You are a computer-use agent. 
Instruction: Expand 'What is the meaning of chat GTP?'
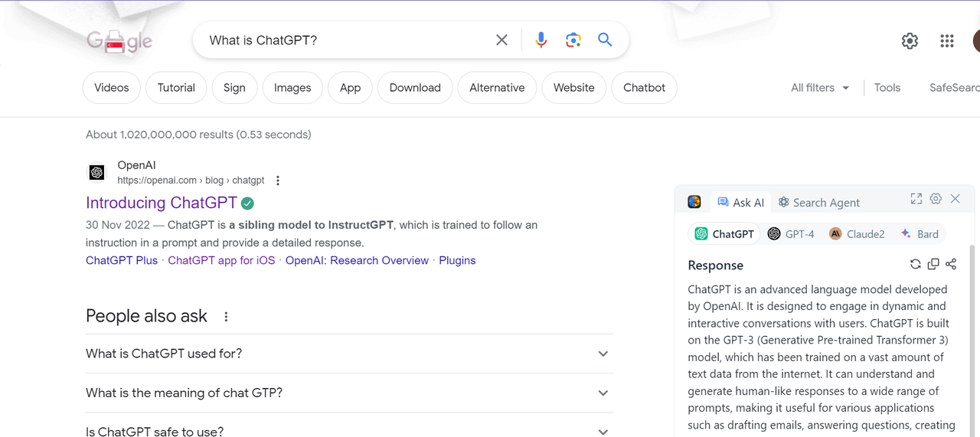point(349,393)
